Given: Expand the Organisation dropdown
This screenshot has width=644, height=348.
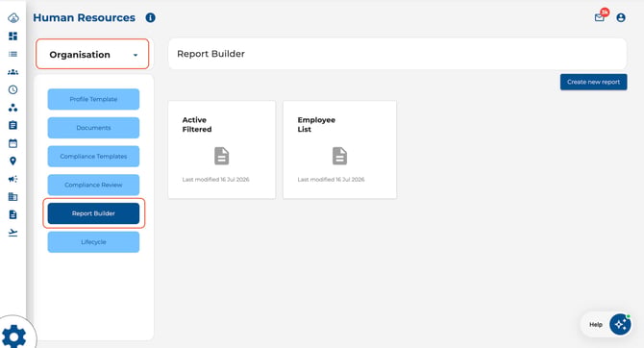Looking at the screenshot, I should coord(92,54).
